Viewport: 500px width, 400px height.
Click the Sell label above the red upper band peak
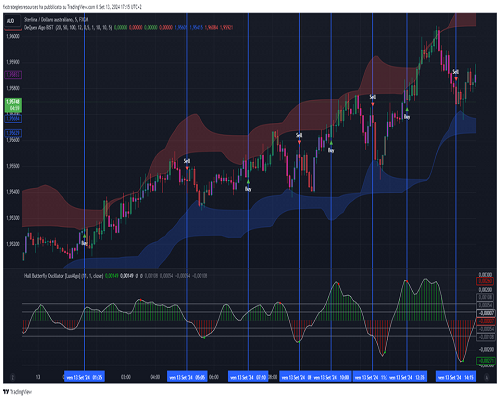click(x=373, y=97)
